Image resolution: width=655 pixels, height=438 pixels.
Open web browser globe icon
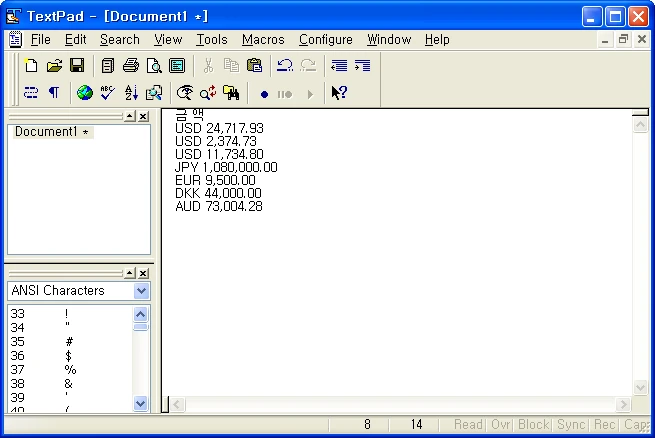point(85,93)
